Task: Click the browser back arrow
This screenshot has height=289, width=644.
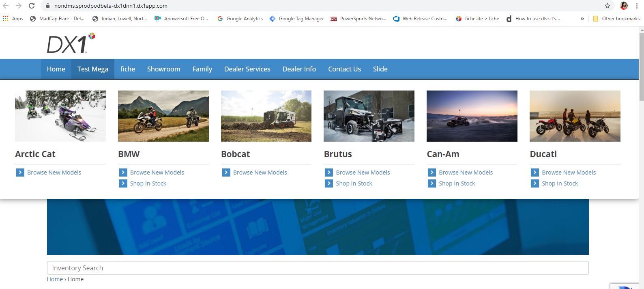Action: [x=6, y=6]
